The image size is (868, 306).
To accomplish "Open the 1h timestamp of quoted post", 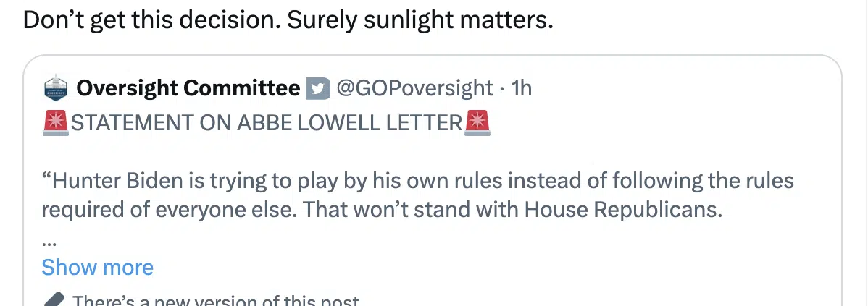I will 521,88.
